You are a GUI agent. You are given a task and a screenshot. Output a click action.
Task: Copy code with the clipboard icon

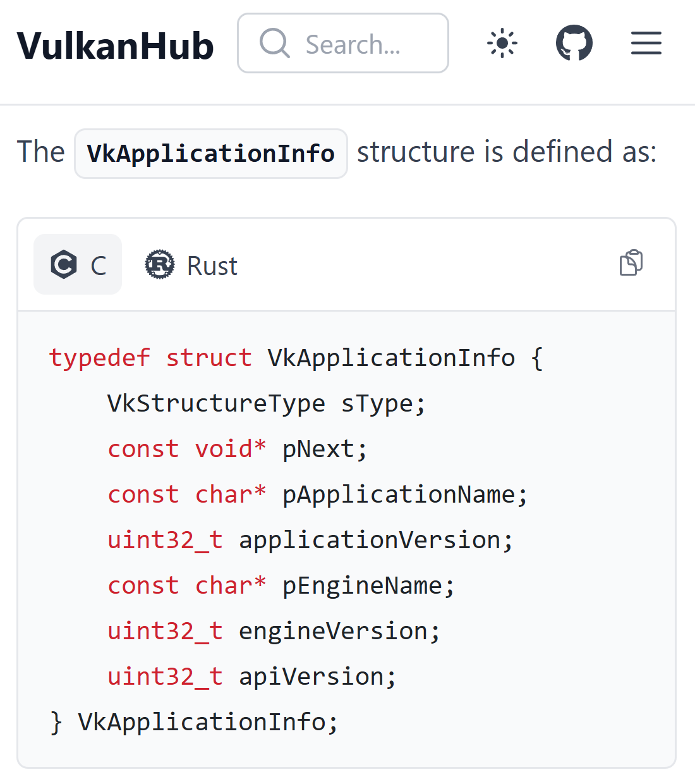[x=631, y=263]
